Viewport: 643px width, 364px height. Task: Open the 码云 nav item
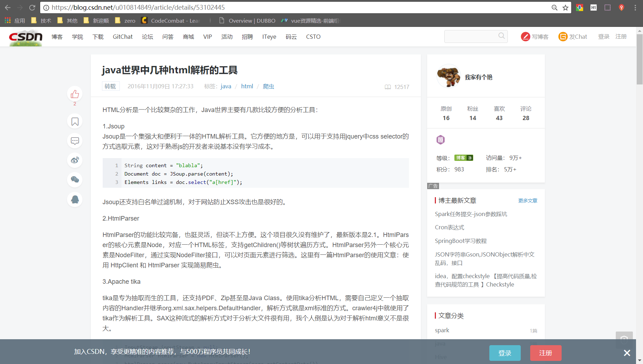click(x=291, y=37)
